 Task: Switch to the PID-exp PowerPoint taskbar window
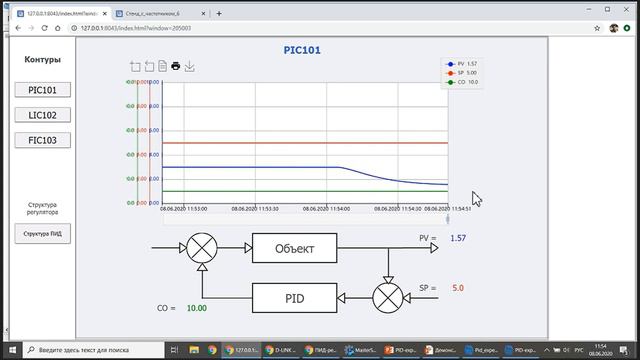(x=401, y=350)
